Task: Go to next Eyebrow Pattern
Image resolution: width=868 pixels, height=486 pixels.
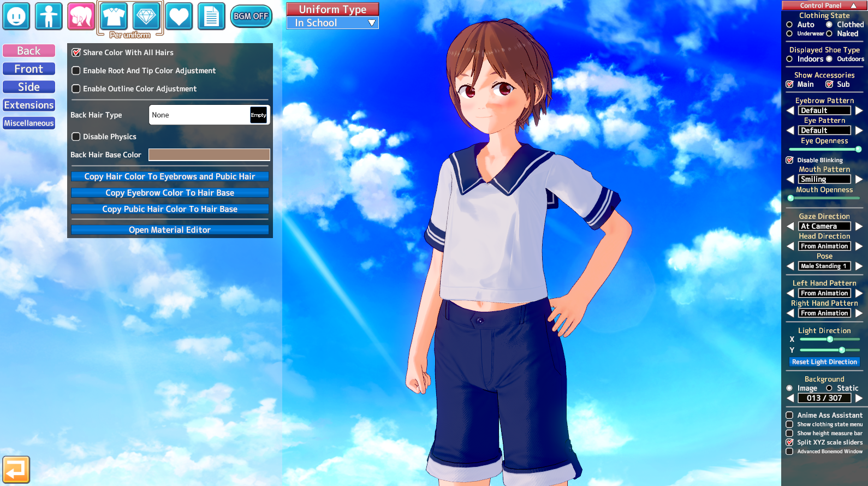Action: point(859,110)
